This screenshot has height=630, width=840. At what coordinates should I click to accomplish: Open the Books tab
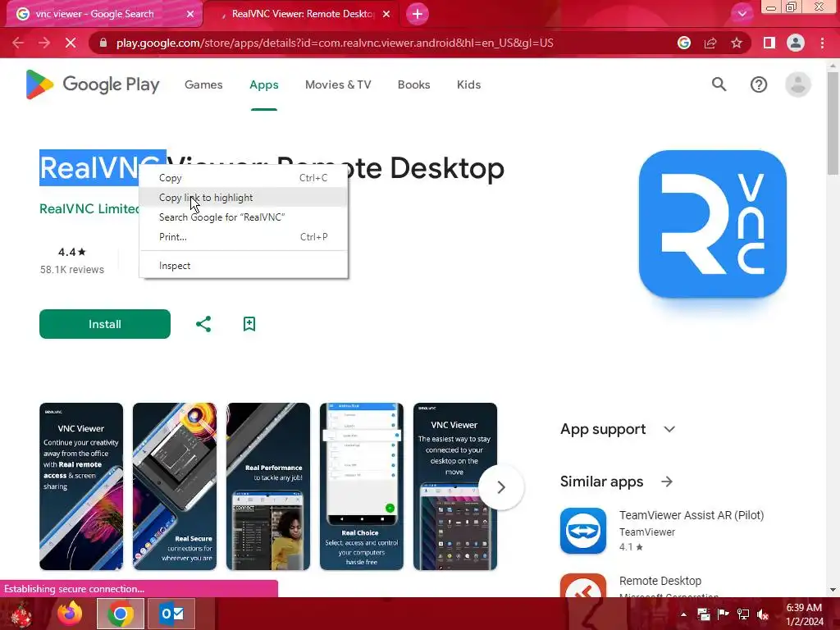tap(413, 84)
